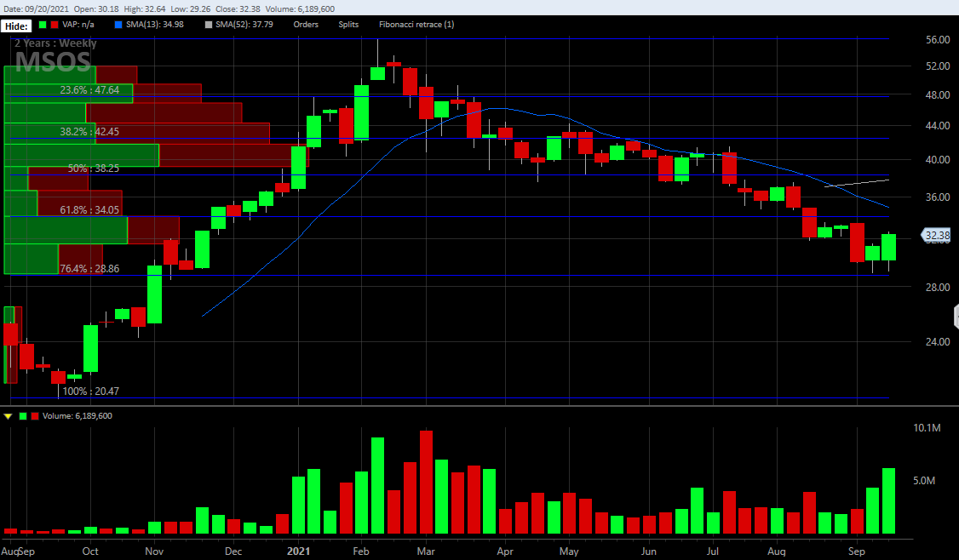The image size is (959, 560).
Task: Click the Volume: 6,189,600 label
Action: coord(77,416)
